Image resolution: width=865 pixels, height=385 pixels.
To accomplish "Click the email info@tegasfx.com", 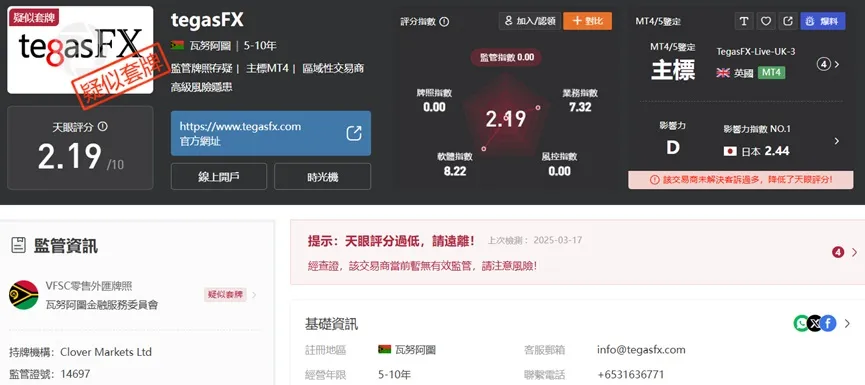I will pos(641,350).
